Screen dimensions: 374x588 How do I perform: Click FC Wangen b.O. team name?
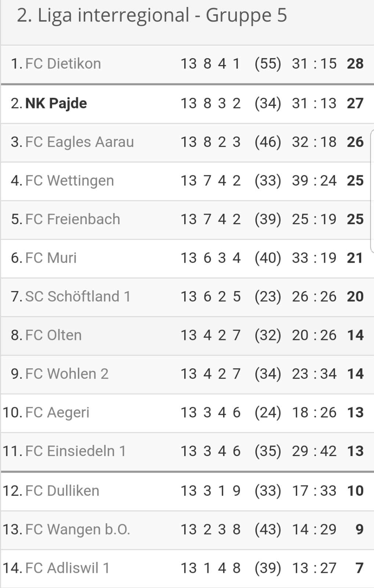click(78, 530)
